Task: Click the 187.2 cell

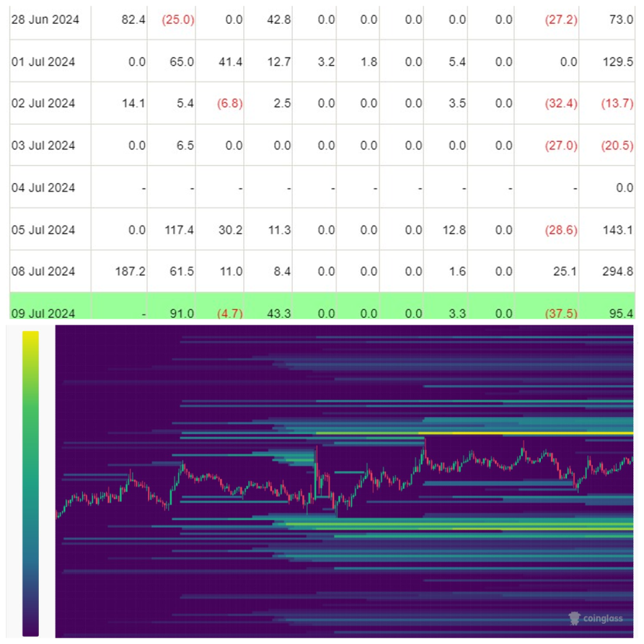Action: [x=131, y=271]
